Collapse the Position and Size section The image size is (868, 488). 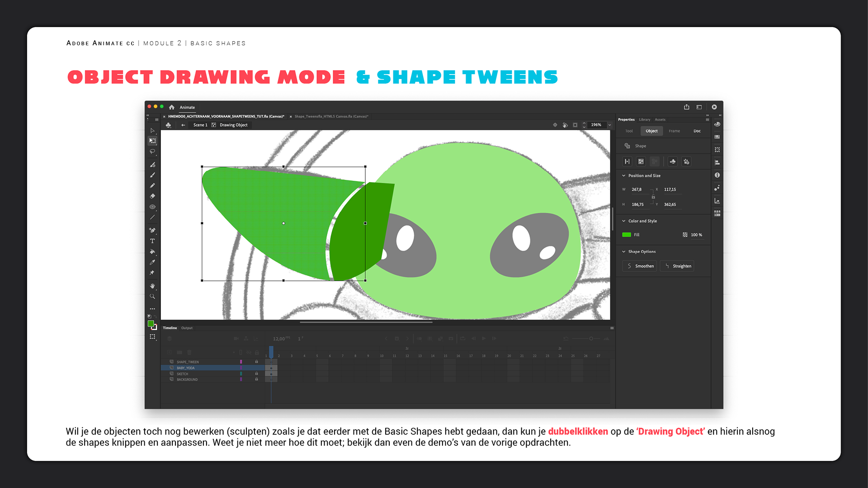[x=624, y=176]
